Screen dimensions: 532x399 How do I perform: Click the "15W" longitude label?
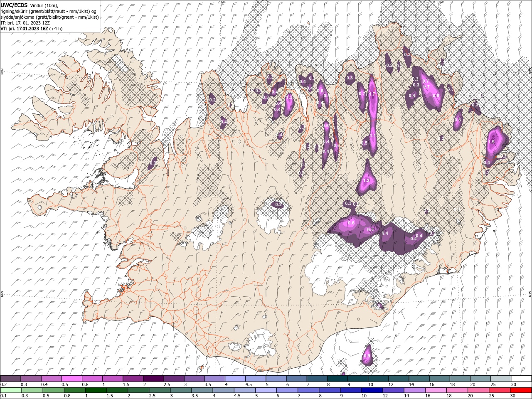(x=440, y=2)
